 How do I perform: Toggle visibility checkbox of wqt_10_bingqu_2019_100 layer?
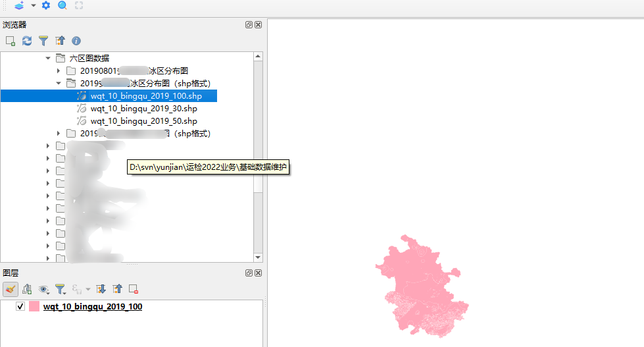click(x=20, y=306)
